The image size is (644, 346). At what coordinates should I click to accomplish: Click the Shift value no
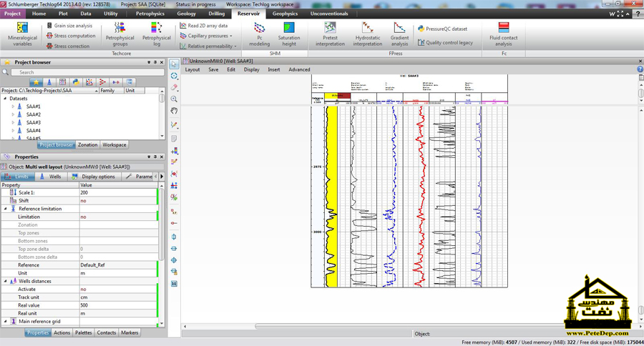click(x=118, y=201)
